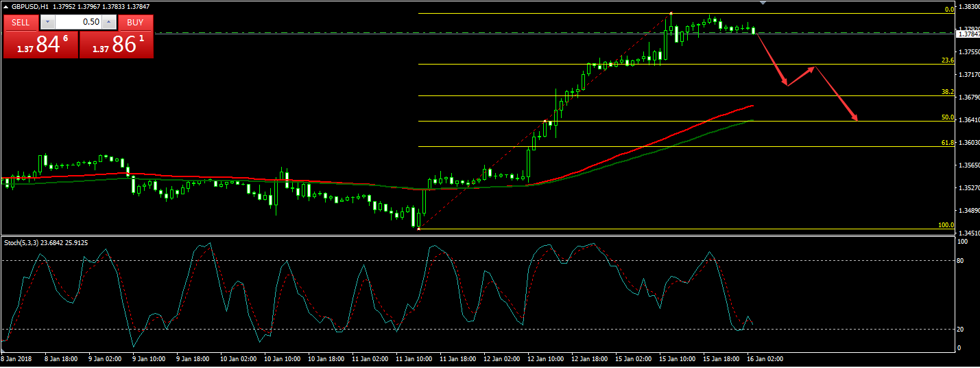The height and width of the screenshot is (368, 980).
Task: Click the 15 Jan 10:00 time axis label
Action: 677,358
